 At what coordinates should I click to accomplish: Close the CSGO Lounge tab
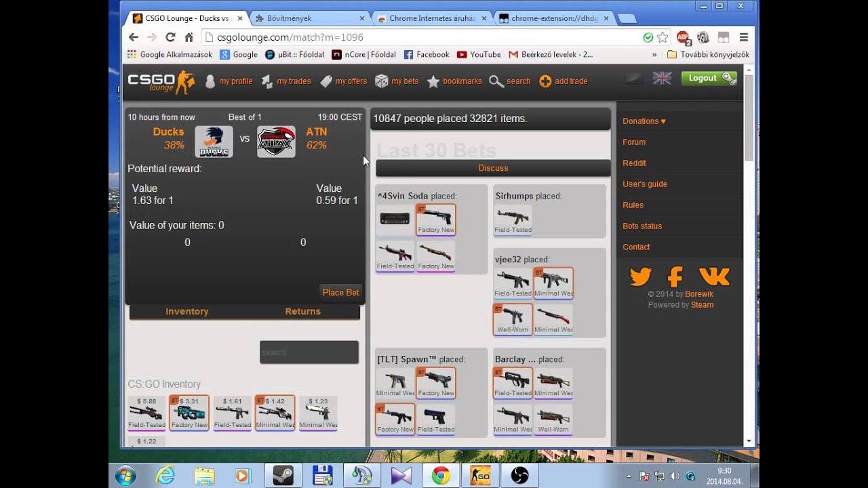point(239,18)
